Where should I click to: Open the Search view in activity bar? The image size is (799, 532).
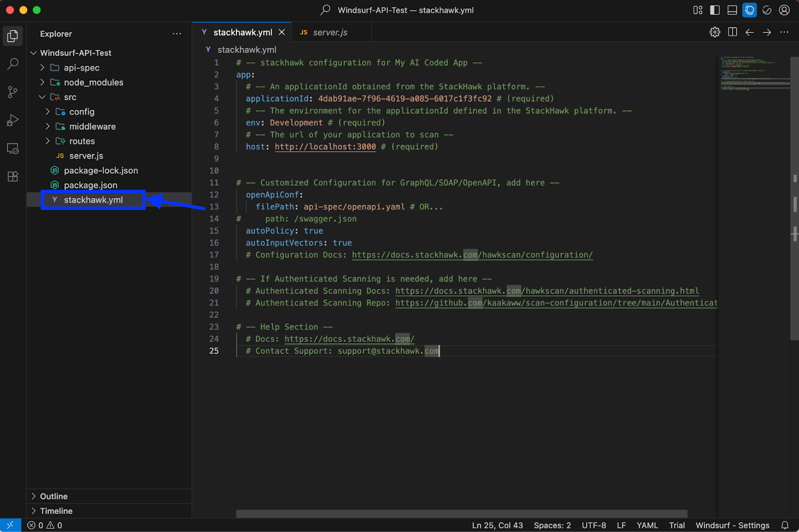12,64
